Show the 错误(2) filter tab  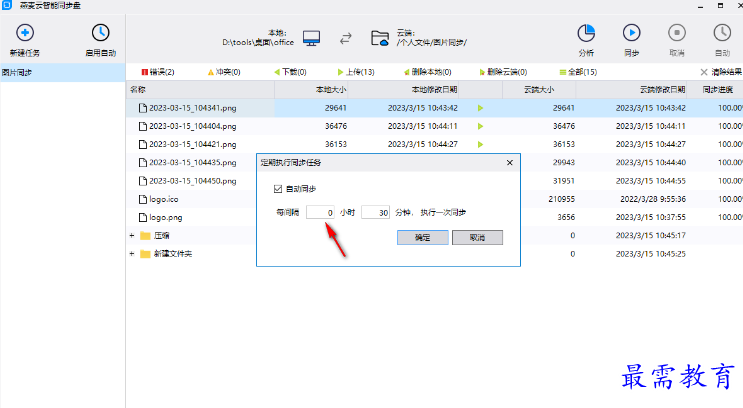(x=158, y=72)
